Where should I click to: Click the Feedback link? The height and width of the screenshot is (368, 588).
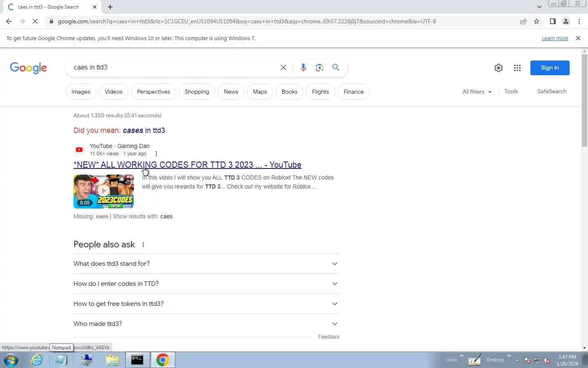coord(329,337)
